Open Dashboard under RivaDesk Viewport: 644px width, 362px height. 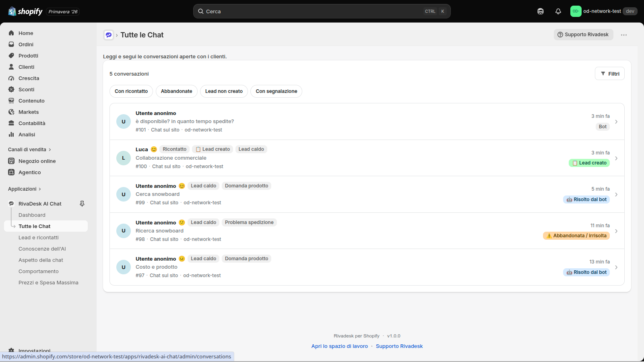tap(32, 215)
